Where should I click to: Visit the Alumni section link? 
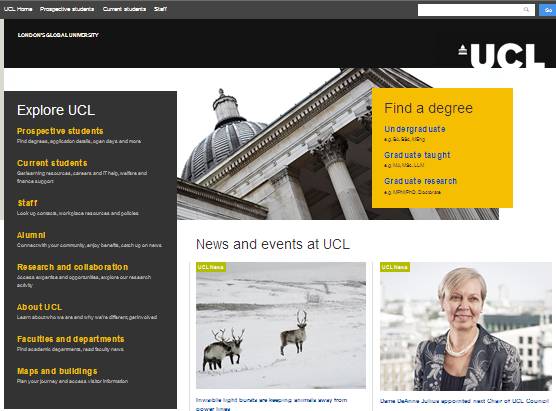click(31, 235)
